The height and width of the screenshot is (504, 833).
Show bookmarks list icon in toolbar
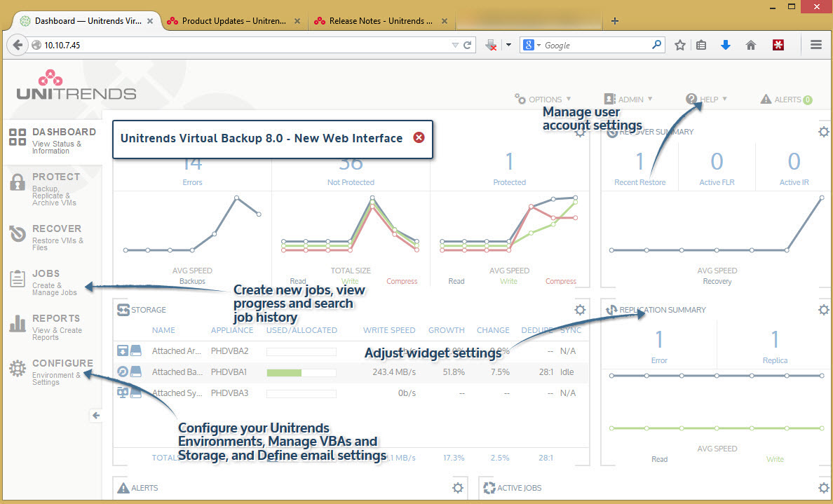coord(701,45)
